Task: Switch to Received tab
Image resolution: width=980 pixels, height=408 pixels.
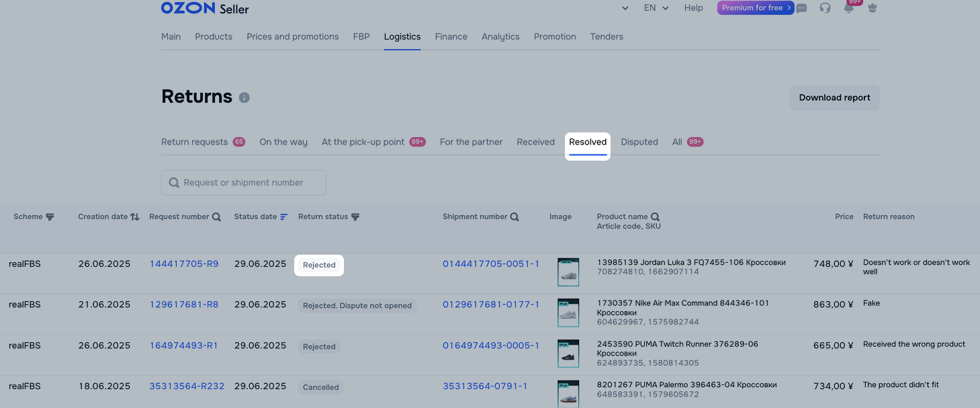Action: [536, 142]
